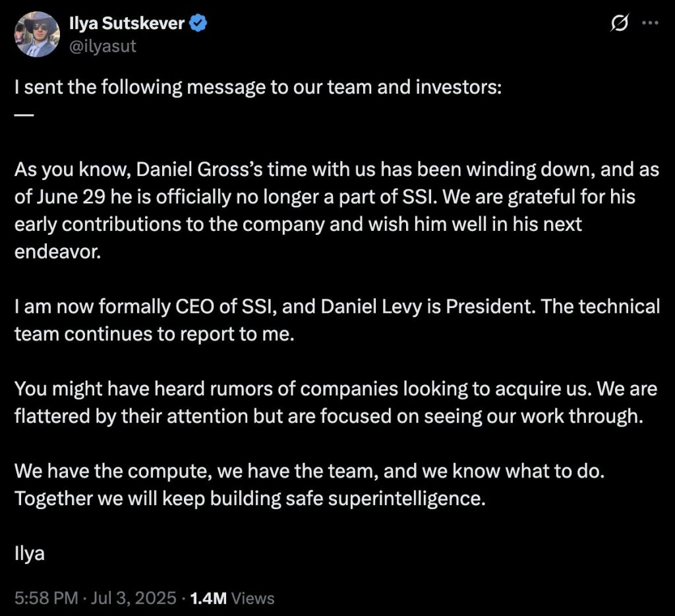Image resolution: width=675 pixels, height=616 pixels.
Task: Click the June 29 mention
Action: pyautogui.click(x=71, y=197)
